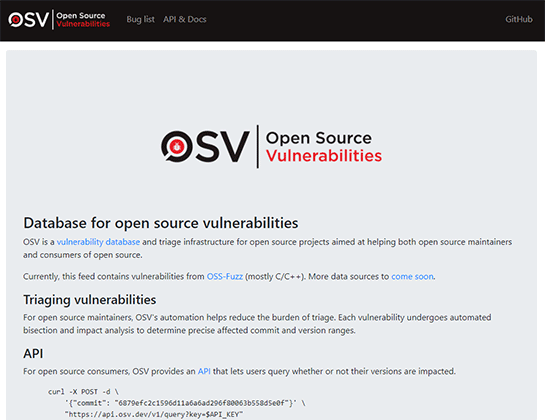
Task: Follow the come soon link
Action: pos(413,277)
